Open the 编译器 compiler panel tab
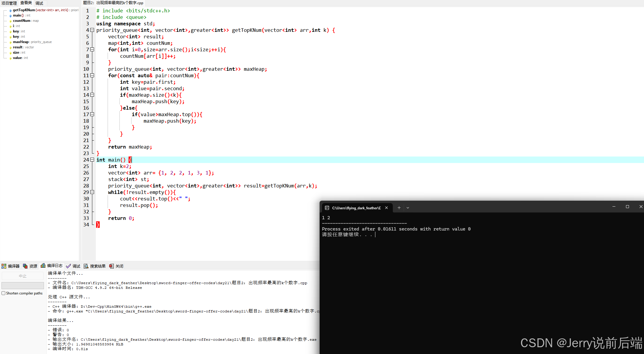 pos(11,266)
